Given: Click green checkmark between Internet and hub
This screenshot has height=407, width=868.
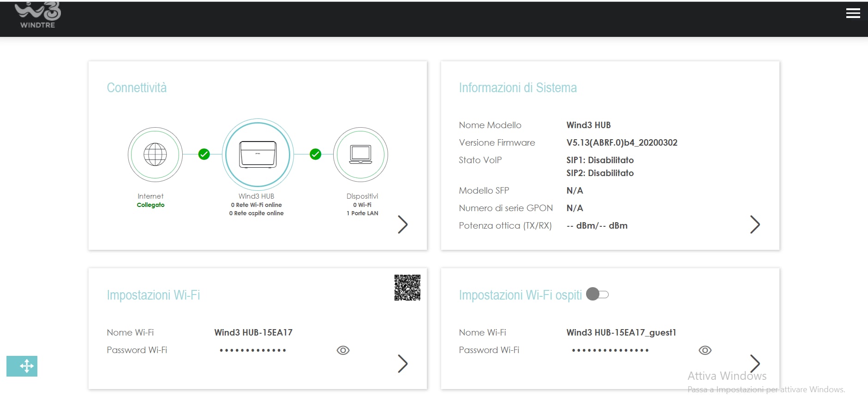Looking at the screenshot, I should tap(204, 154).
